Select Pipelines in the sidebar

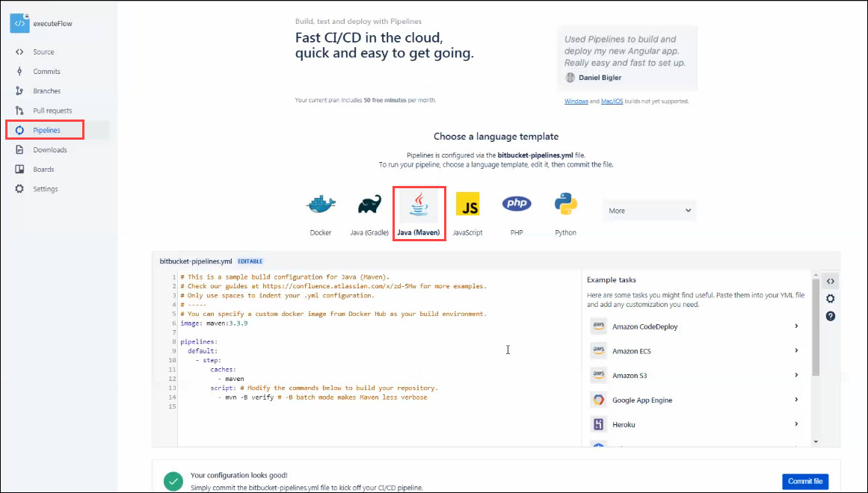(46, 130)
